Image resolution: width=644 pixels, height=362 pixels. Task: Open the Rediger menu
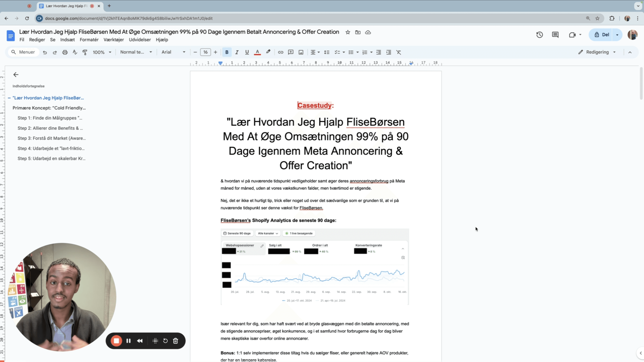[37, 40]
